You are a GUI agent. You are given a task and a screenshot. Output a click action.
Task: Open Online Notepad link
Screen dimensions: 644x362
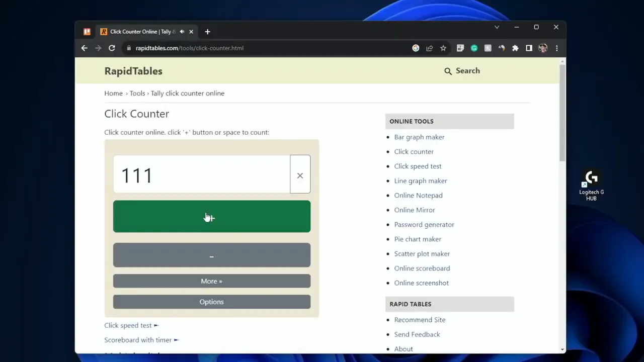click(418, 196)
